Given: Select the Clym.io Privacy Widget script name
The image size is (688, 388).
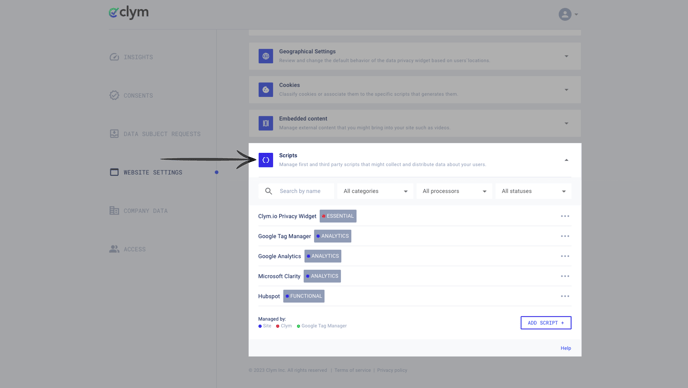Looking at the screenshot, I should [287, 216].
